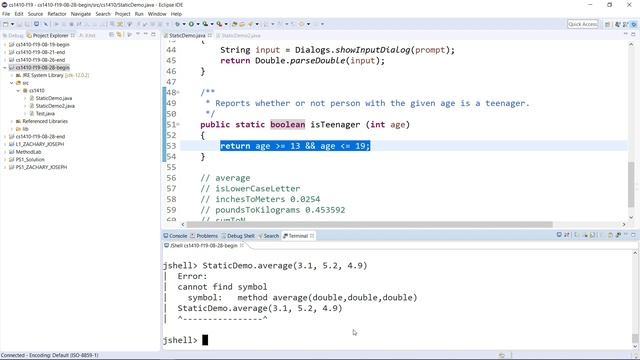This screenshot has height=360, width=640.
Task: Close the Terminal view tab
Action: coord(312,236)
